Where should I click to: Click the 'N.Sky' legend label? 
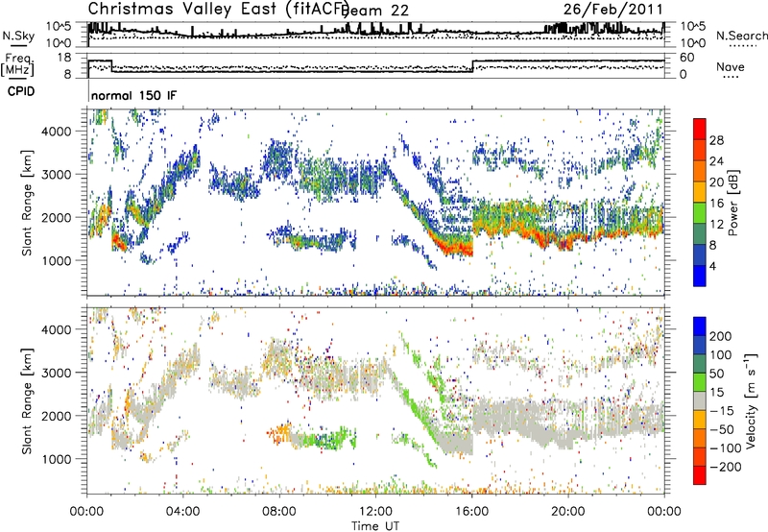tap(18, 36)
